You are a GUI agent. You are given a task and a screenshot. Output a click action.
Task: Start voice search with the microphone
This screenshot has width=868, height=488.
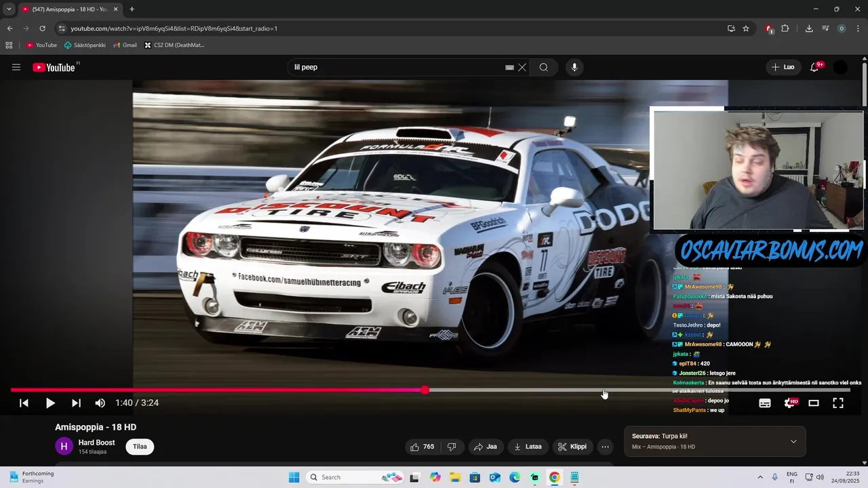click(x=574, y=67)
